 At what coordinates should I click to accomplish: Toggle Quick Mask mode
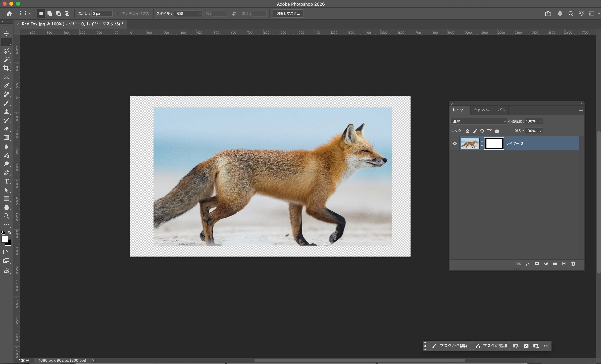tap(6, 252)
